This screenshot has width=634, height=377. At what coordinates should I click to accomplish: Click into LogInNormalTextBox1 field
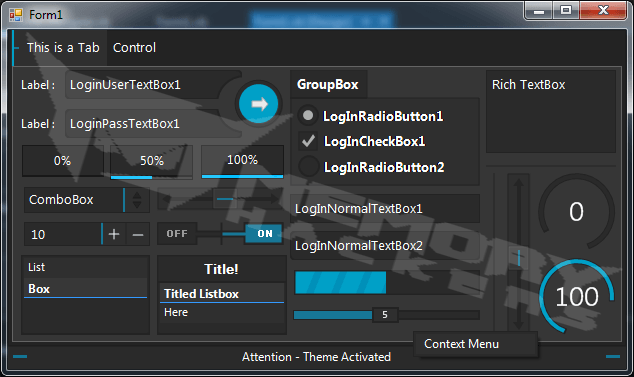(385, 209)
